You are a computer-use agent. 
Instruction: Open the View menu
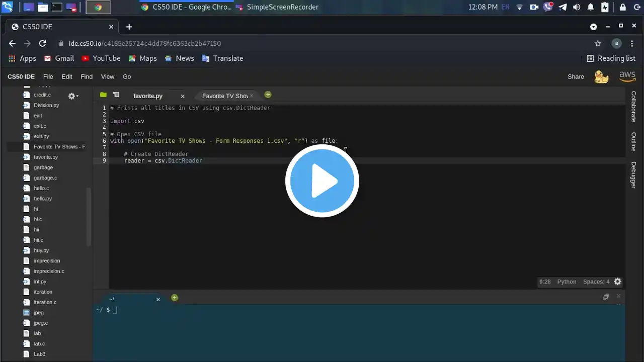108,77
